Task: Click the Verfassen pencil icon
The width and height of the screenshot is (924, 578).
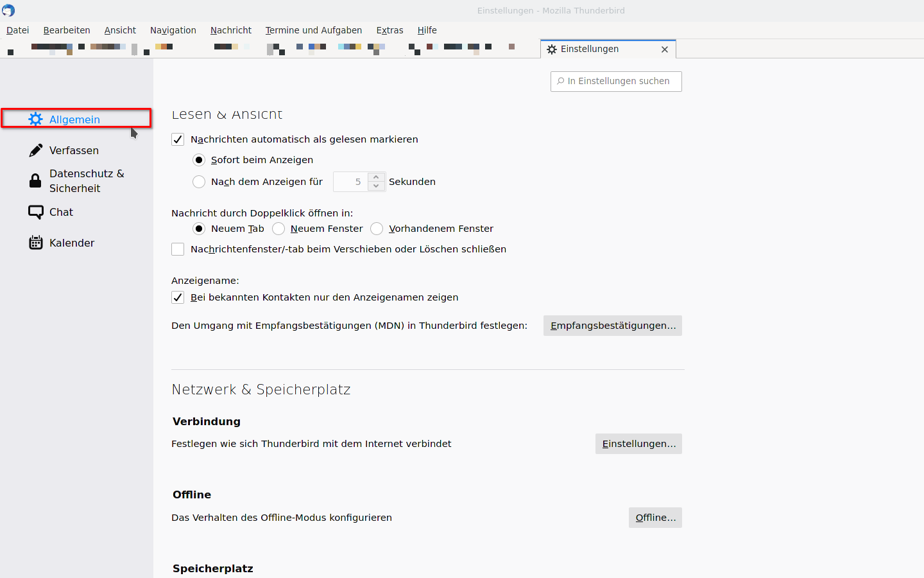Action: (36, 150)
